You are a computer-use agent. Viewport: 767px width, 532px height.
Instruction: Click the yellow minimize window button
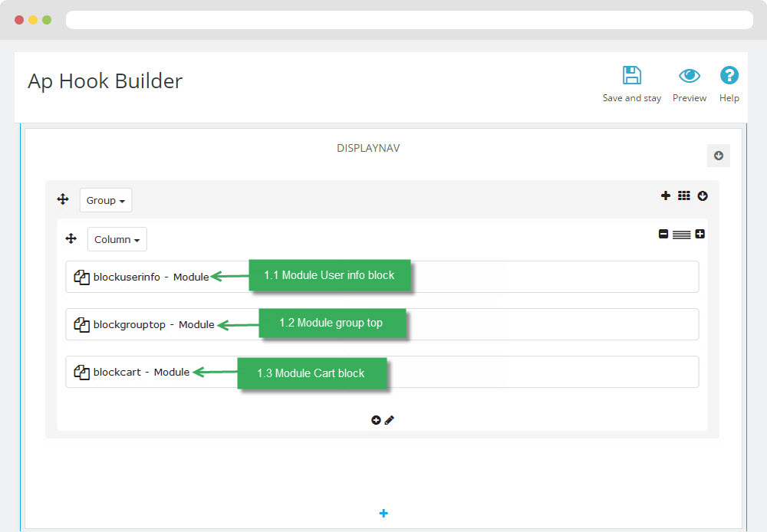pyautogui.click(x=33, y=20)
